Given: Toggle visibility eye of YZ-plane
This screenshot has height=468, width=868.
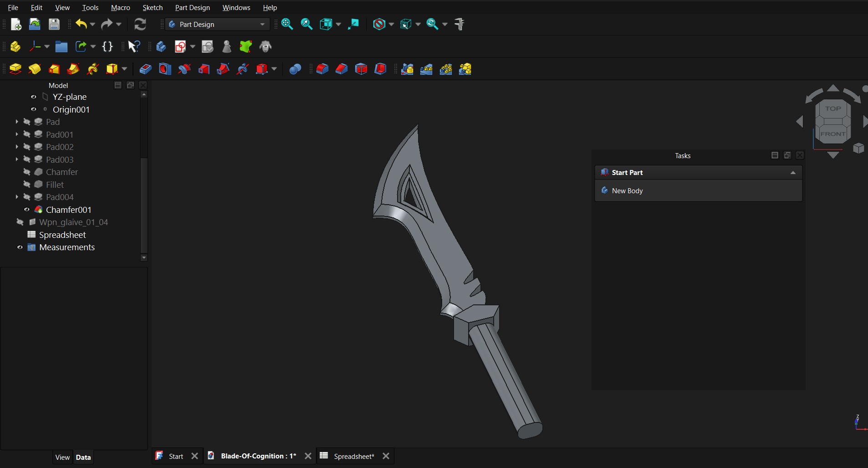Looking at the screenshot, I should 33,97.
